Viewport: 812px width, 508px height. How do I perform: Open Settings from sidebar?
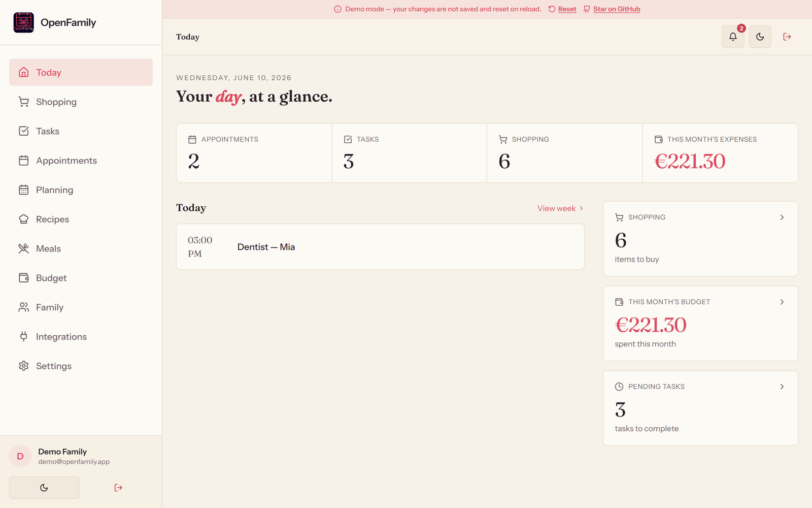pyautogui.click(x=81, y=366)
